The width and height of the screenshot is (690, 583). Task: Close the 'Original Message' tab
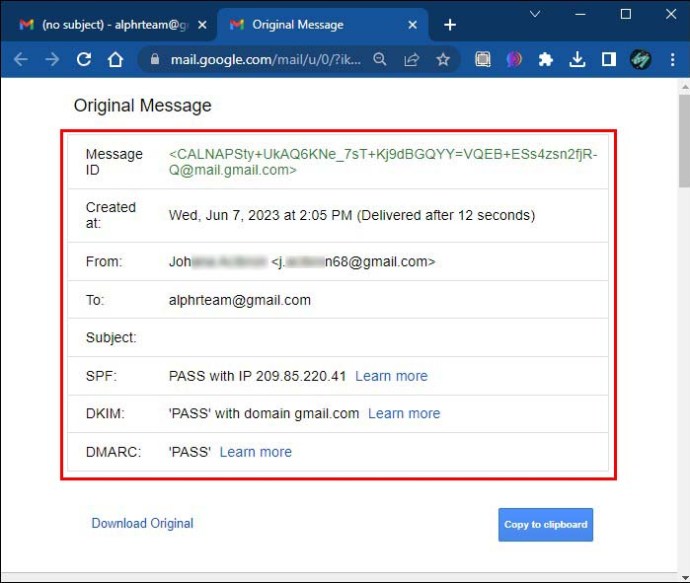412,25
